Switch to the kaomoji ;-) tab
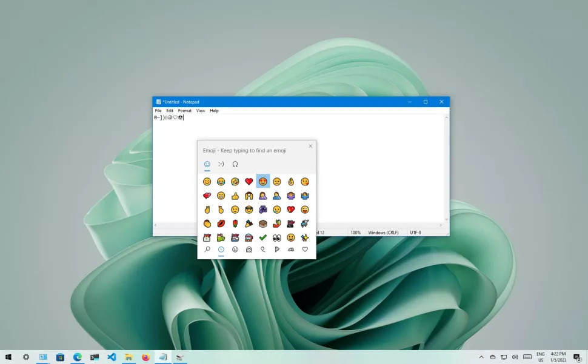This screenshot has width=588, height=364. (x=221, y=164)
